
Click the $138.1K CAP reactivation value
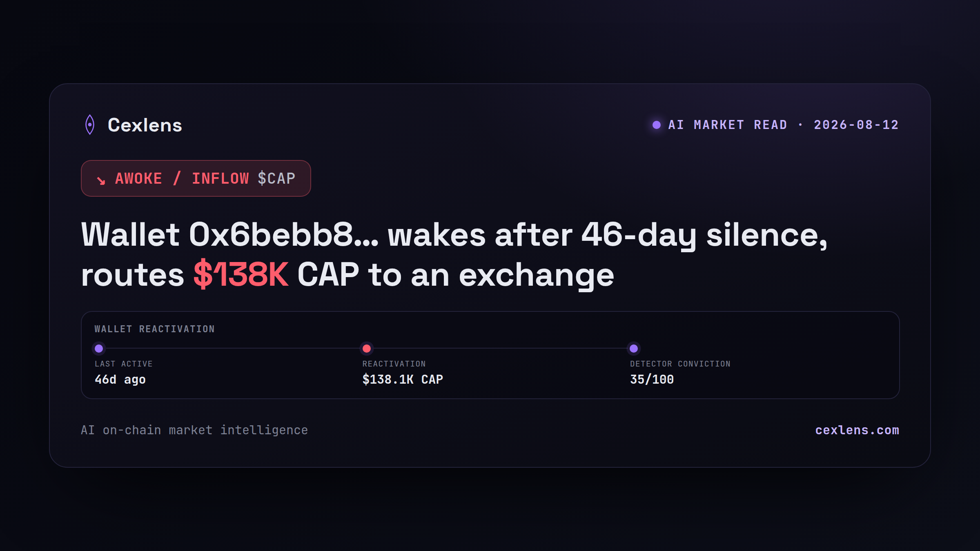click(403, 380)
